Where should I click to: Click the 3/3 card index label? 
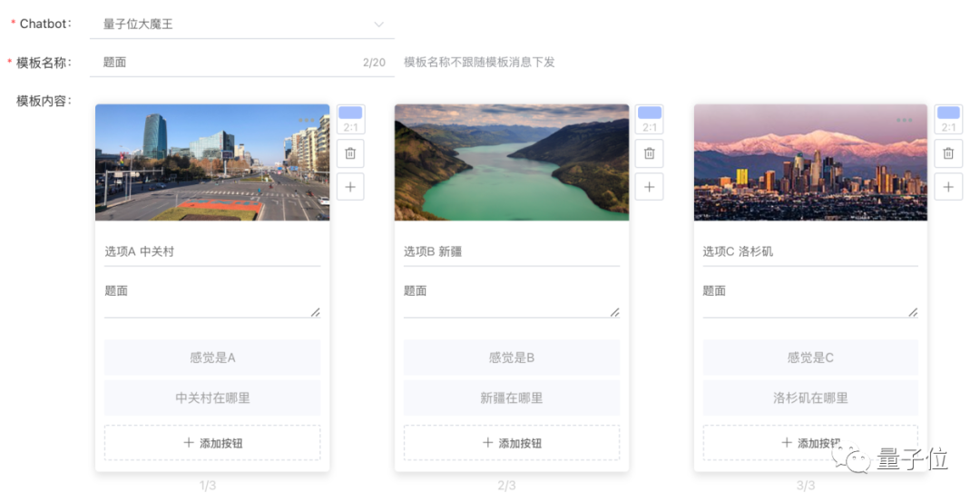click(806, 485)
